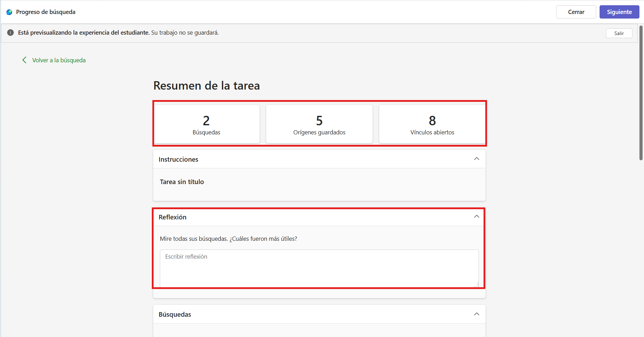Click the Resumen de la tarea heading
Viewport: 644px width, 337px height.
[x=206, y=85]
